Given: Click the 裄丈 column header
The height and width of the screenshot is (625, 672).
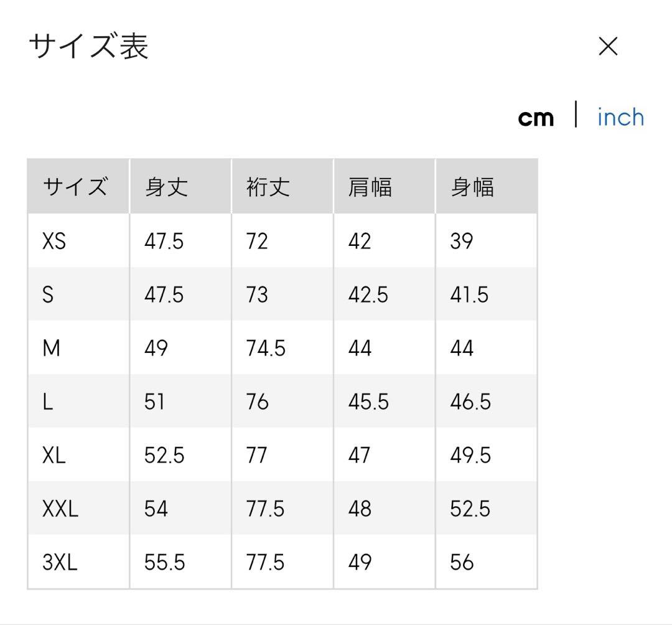Looking at the screenshot, I should point(268,187).
